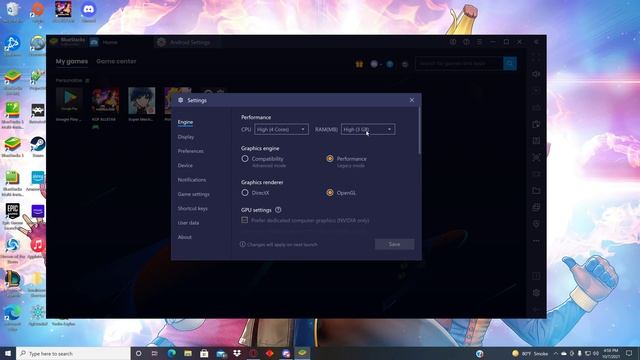Choose DirectX graphics renderer
This screenshot has height=360, width=640.
[x=245, y=193]
